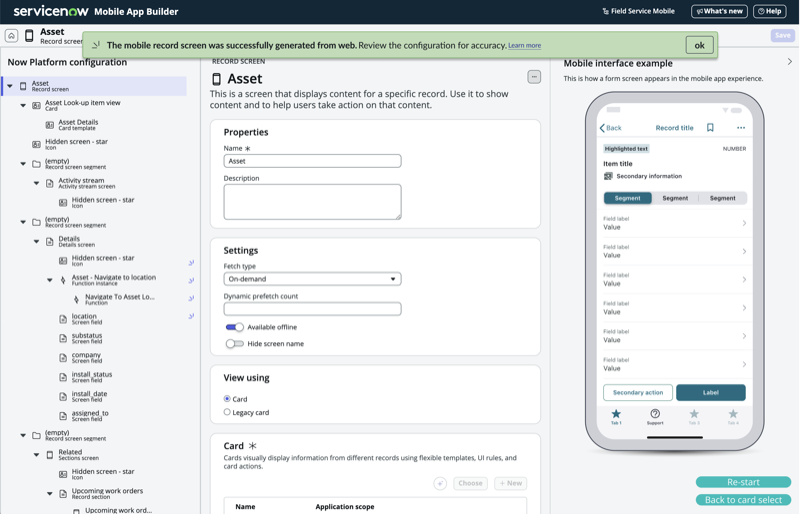Click the assigned_to screen field icon
This screenshot has height=514, width=800.
tap(63, 416)
